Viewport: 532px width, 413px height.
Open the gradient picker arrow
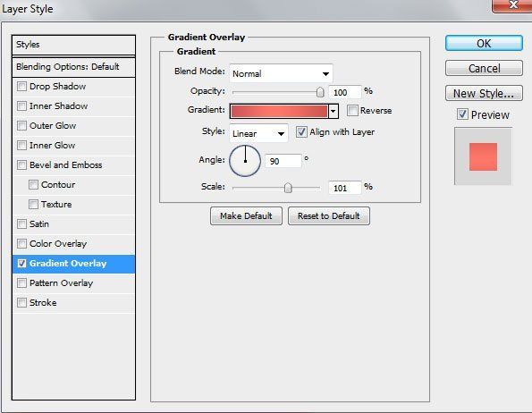point(334,111)
